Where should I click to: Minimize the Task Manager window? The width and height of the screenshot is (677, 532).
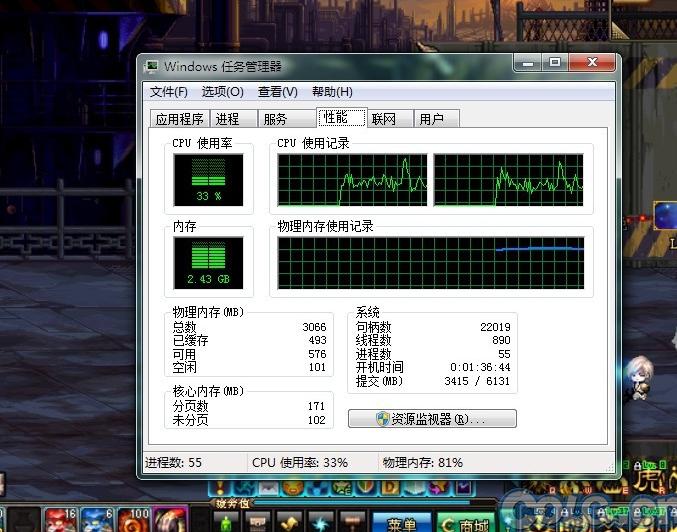[x=528, y=63]
